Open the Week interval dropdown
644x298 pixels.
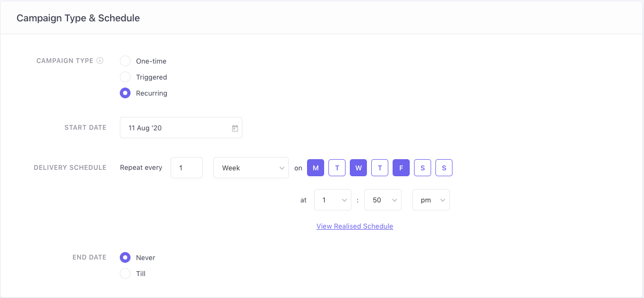pyautogui.click(x=251, y=168)
